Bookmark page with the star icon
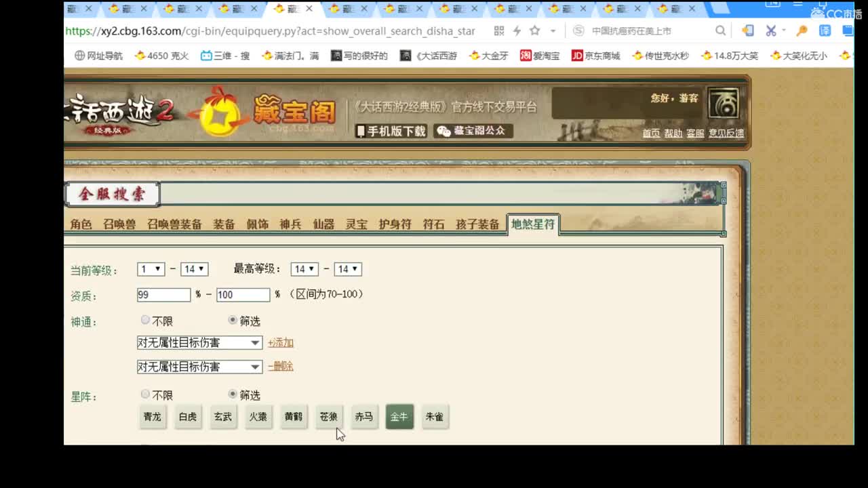The image size is (868, 488). point(535,31)
